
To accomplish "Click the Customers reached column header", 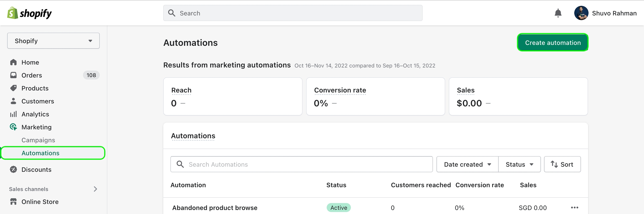I will coord(421,185).
